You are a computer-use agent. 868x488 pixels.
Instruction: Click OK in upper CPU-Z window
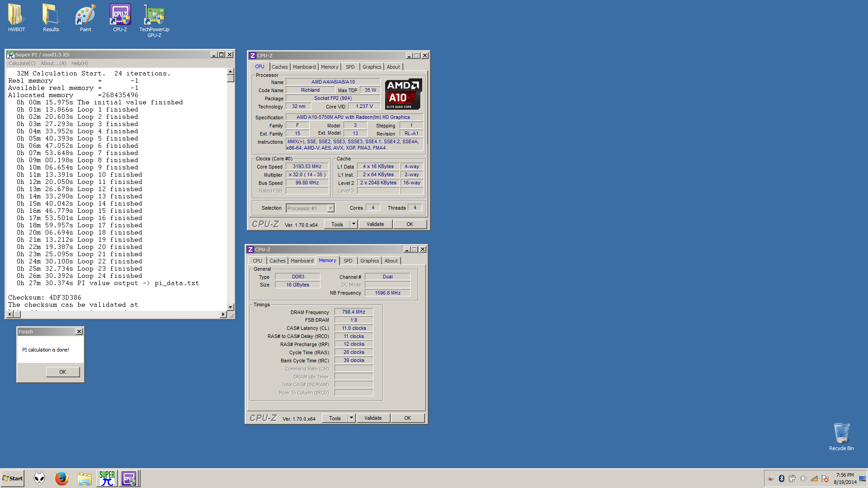[410, 225]
